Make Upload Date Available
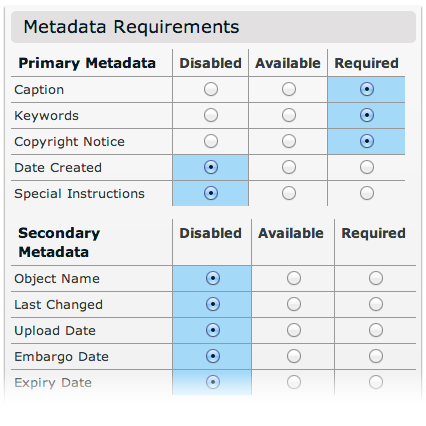The width and height of the screenshot is (426, 426). (294, 330)
